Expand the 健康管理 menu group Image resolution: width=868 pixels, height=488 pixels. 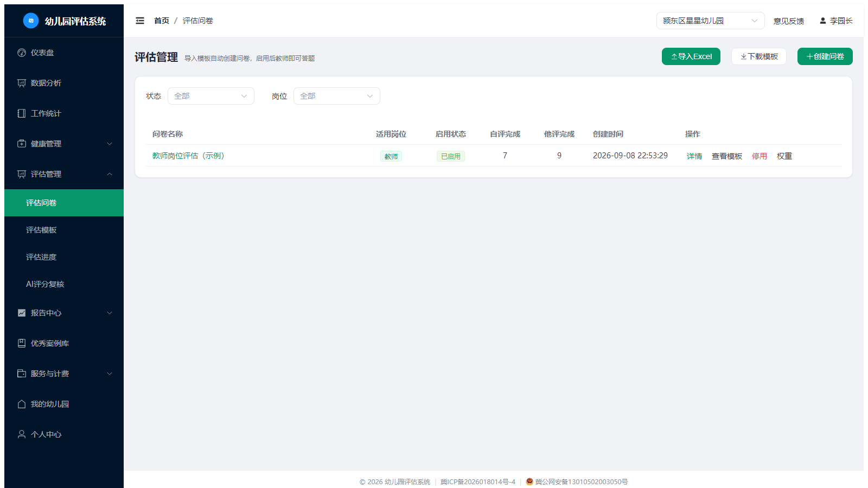64,144
